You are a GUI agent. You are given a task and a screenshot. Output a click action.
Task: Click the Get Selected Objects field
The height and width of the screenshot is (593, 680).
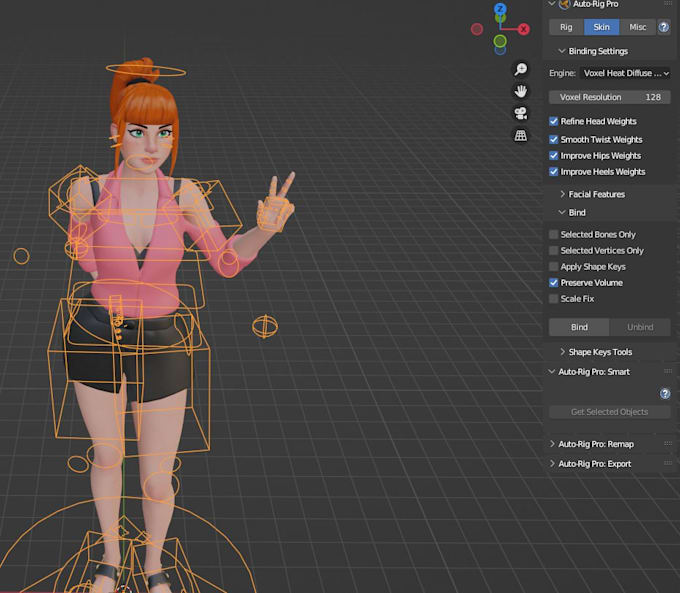pos(610,412)
